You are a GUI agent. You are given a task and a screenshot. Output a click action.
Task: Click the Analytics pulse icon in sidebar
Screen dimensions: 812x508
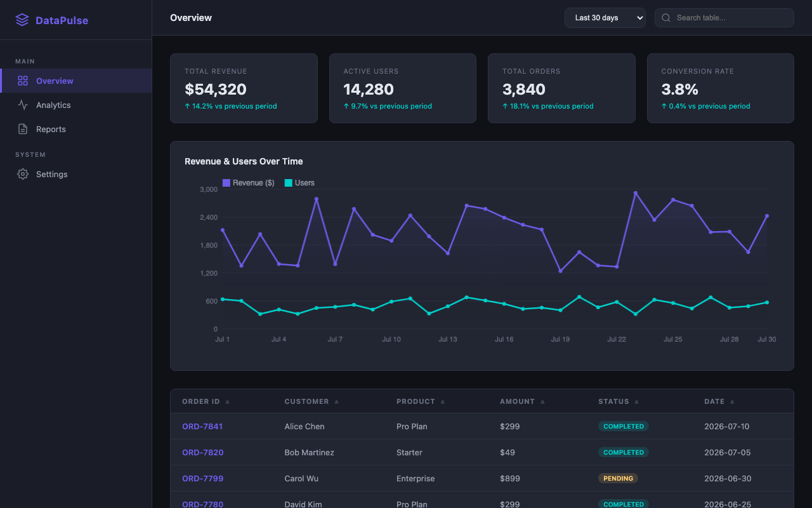pos(23,105)
